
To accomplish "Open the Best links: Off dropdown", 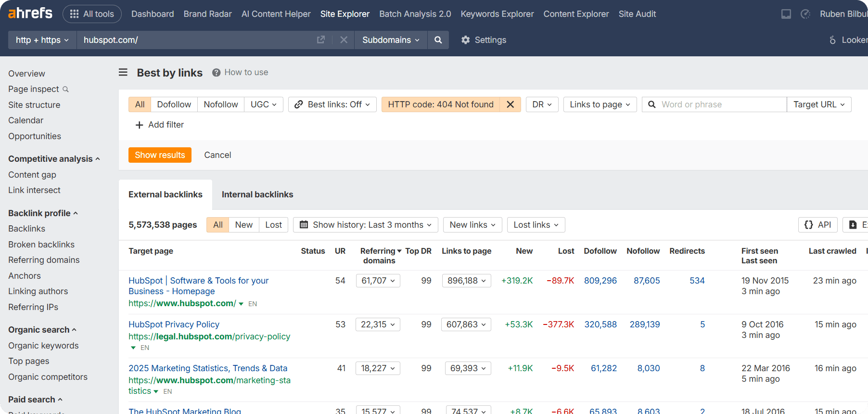I will coord(332,104).
